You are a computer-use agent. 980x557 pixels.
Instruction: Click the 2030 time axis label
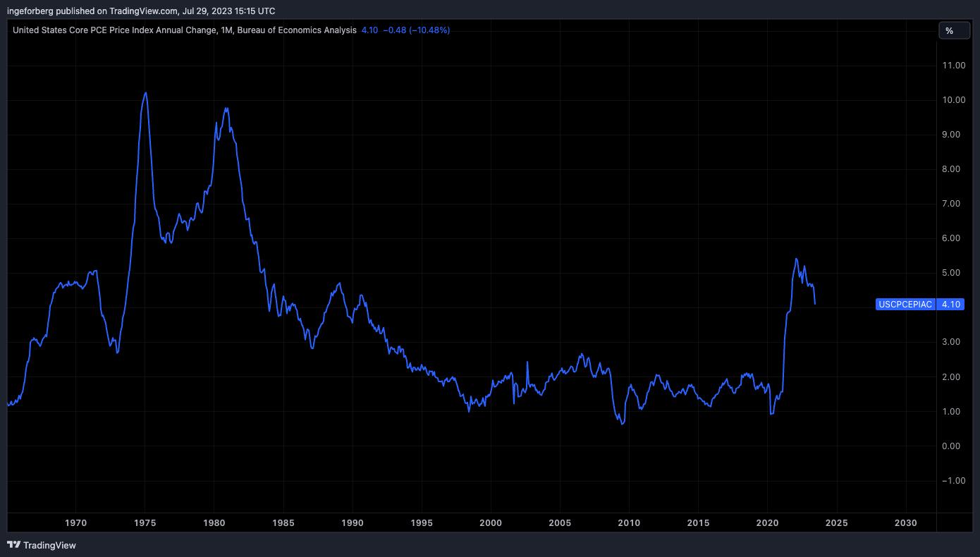[x=905, y=523]
